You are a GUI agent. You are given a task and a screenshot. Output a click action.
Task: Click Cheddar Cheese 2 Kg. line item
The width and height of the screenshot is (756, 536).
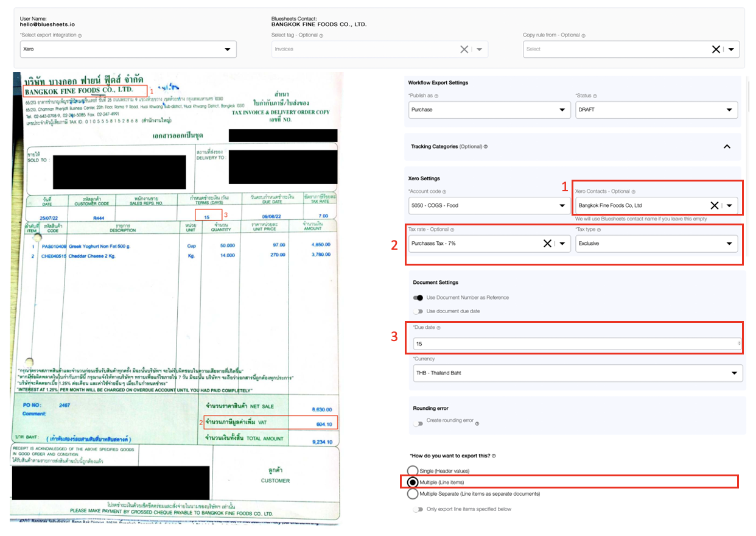point(92,255)
